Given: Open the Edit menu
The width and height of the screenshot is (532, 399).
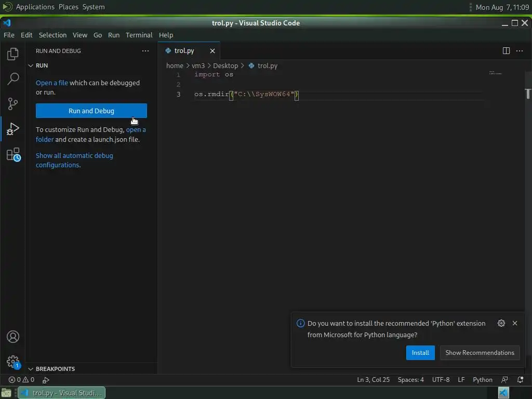Looking at the screenshot, I should click(26, 35).
